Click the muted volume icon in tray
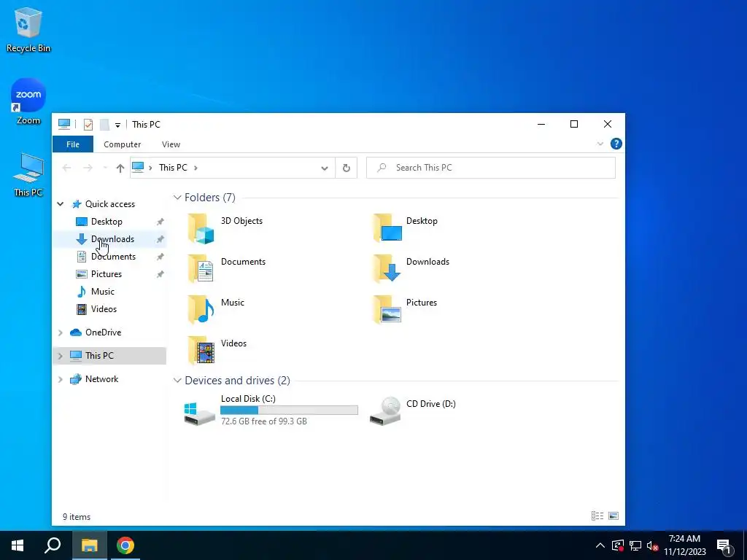 pyautogui.click(x=653, y=545)
